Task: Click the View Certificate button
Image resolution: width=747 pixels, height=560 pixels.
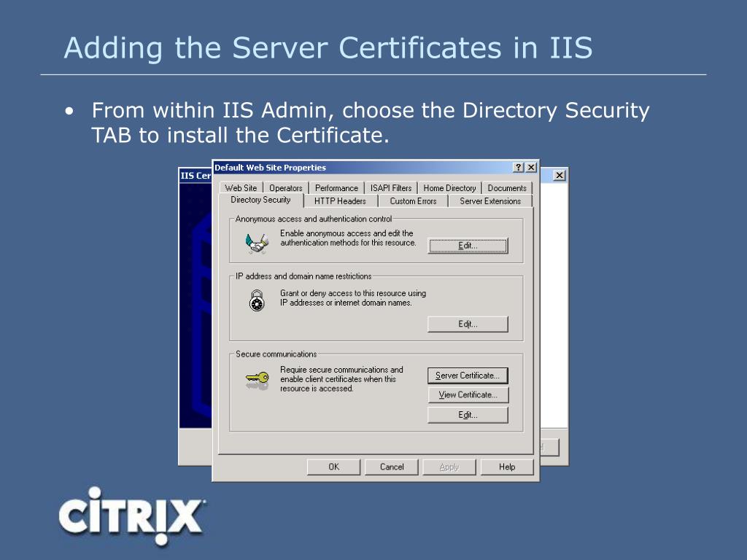Action: (468, 394)
